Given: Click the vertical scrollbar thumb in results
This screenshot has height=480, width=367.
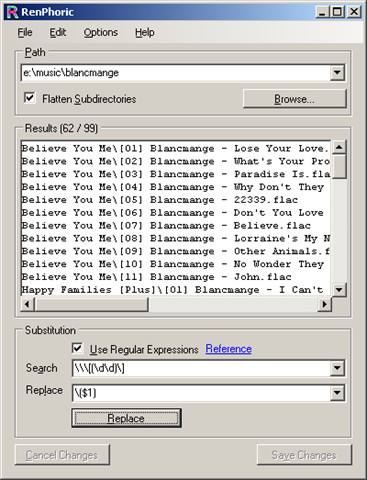Looking at the screenshot, I should 339,166.
